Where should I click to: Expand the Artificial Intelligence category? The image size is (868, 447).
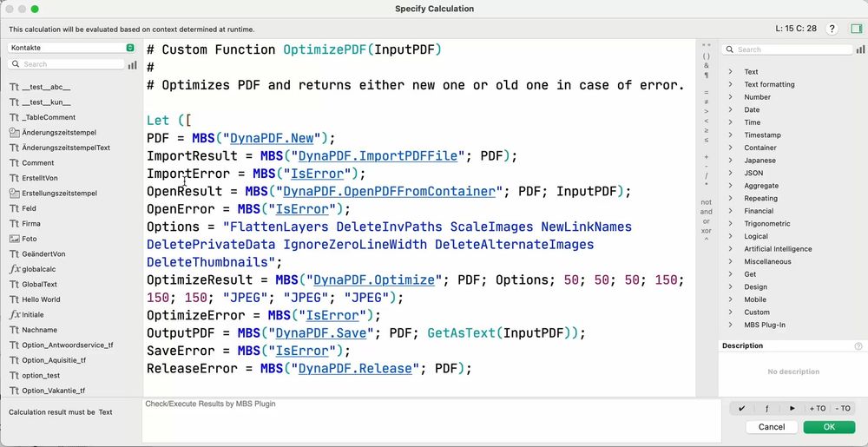click(731, 249)
